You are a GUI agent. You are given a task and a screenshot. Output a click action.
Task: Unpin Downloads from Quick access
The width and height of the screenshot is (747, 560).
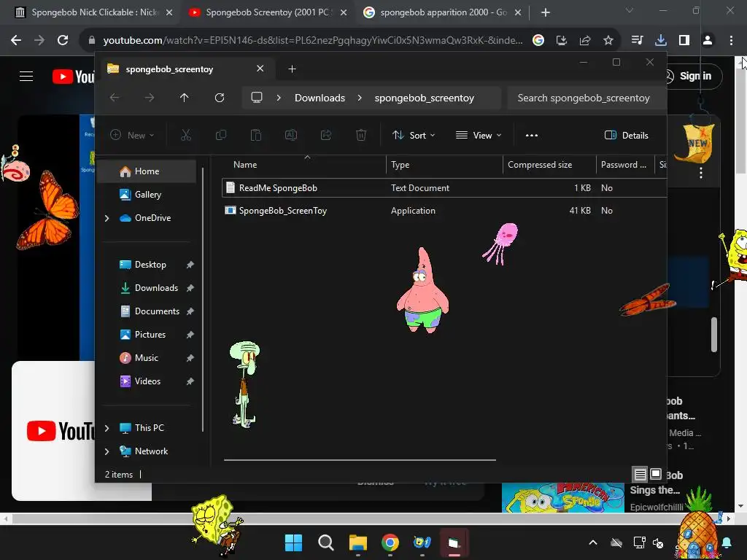click(190, 288)
